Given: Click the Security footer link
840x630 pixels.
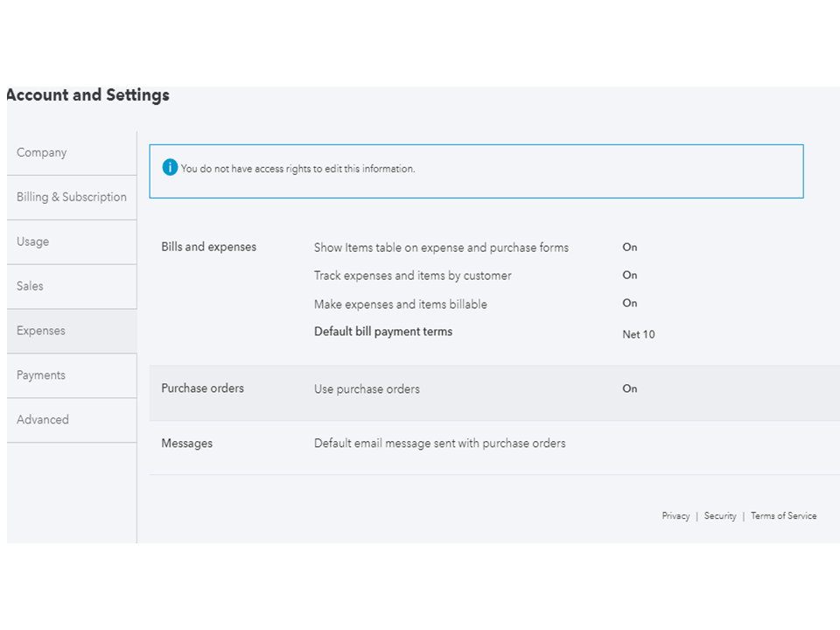Looking at the screenshot, I should [x=720, y=516].
